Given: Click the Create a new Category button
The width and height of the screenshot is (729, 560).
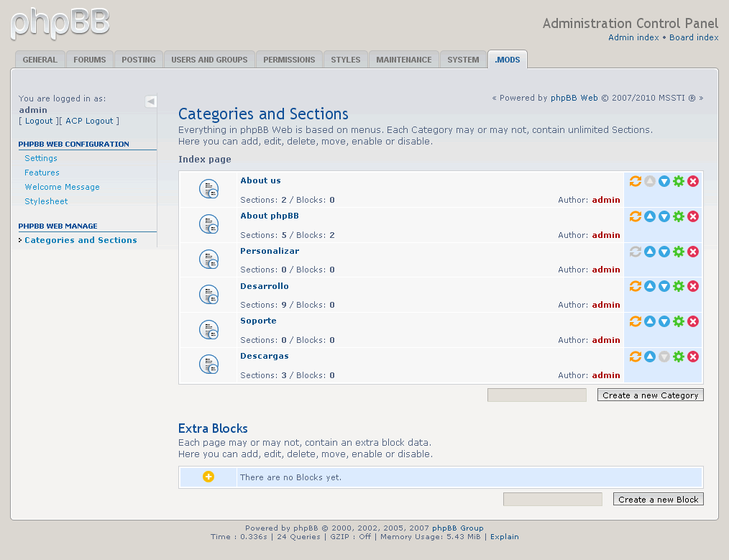Looking at the screenshot, I should coord(651,395).
